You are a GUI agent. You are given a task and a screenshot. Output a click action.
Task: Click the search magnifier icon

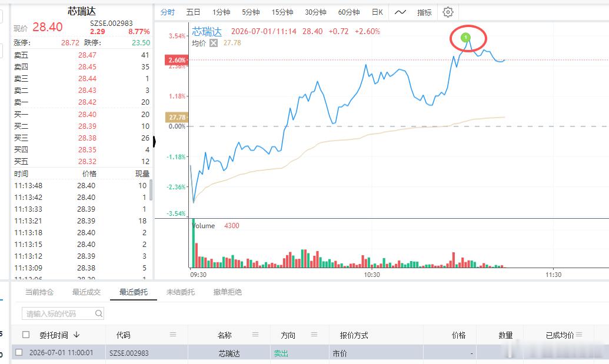pyautogui.click(x=99, y=313)
